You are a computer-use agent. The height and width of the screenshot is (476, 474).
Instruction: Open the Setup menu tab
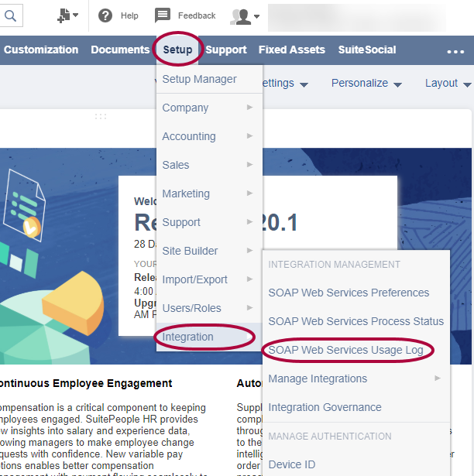178,50
